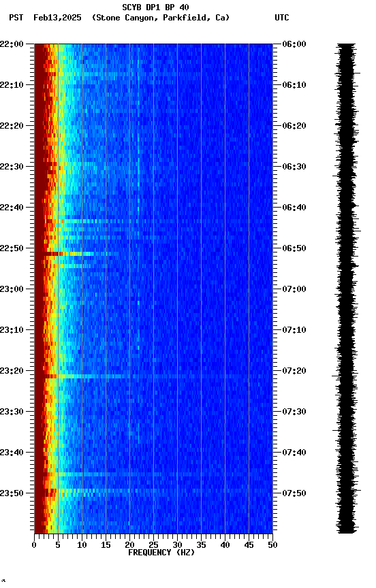Click the '06:20' UTC time label

click(294, 126)
